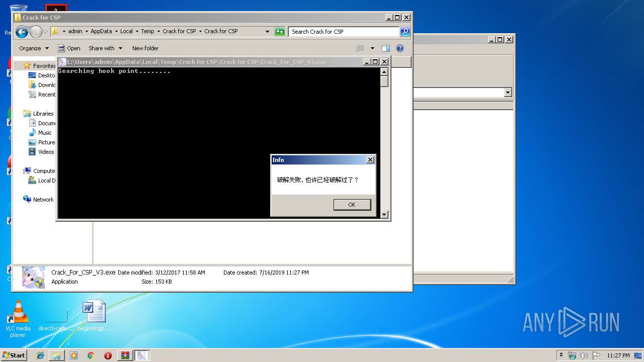Open Downloads in Favorites
The width and height of the screenshot is (644, 362).
click(x=42, y=85)
